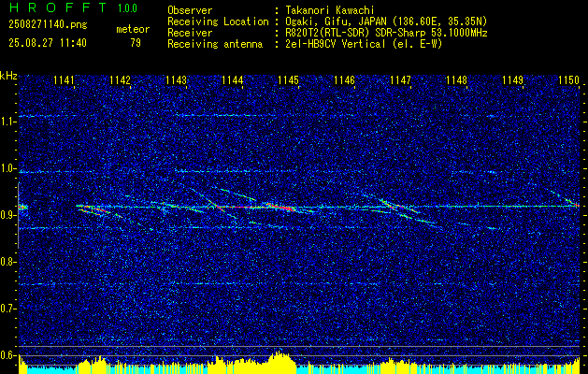Click the 0.9 kHz frequency label
The height and width of the screenshot is (374, 588).
7,215
